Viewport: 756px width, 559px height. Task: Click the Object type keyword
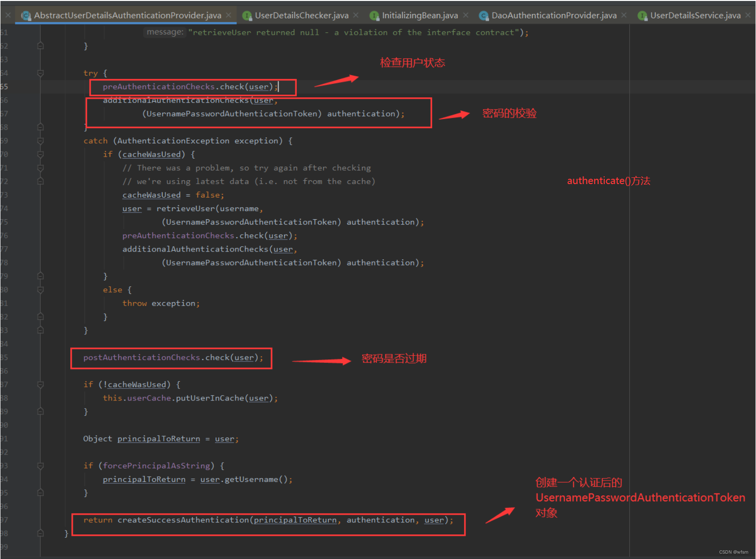pyautogui.click(x=98, y=439)
